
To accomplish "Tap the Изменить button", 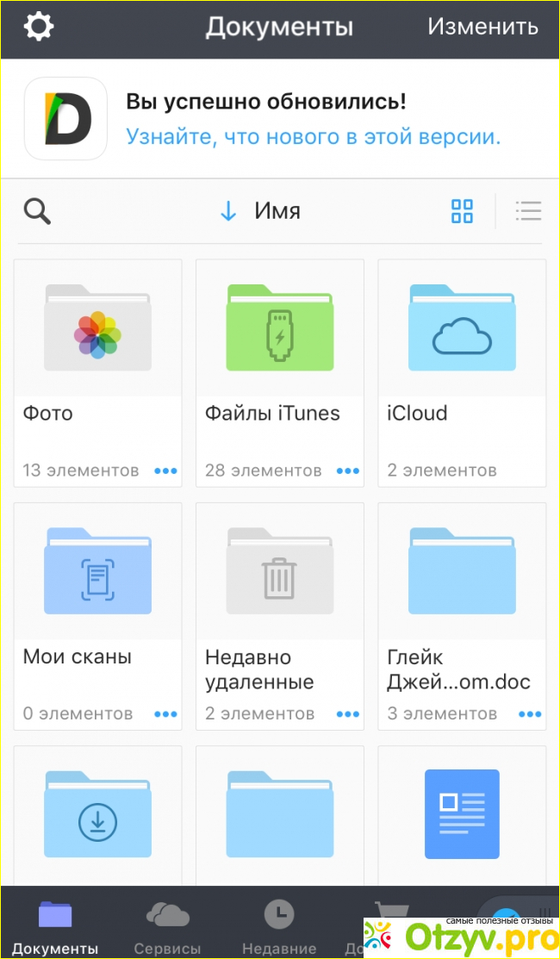I will coord(482,27).
